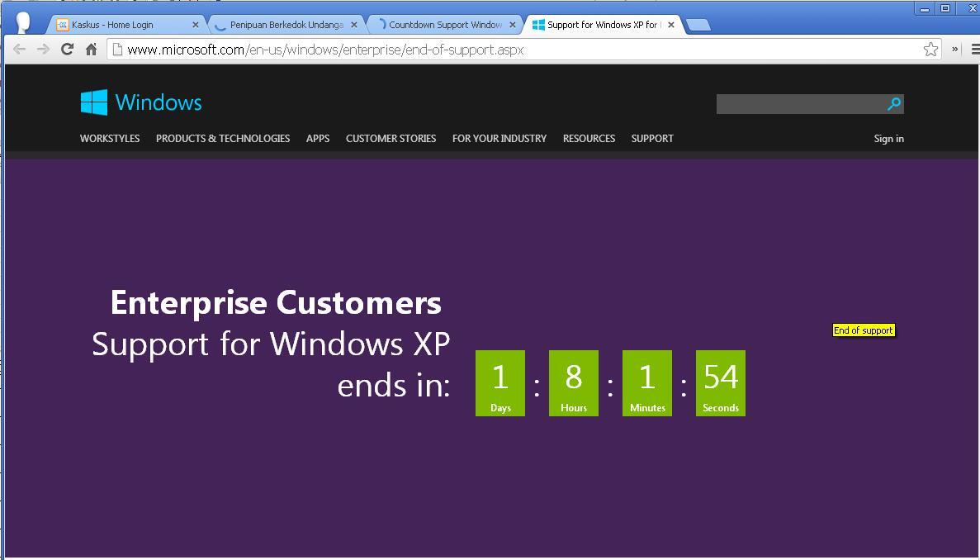
Task: Open the SUPPORT menu
Action: click(652, 139)
